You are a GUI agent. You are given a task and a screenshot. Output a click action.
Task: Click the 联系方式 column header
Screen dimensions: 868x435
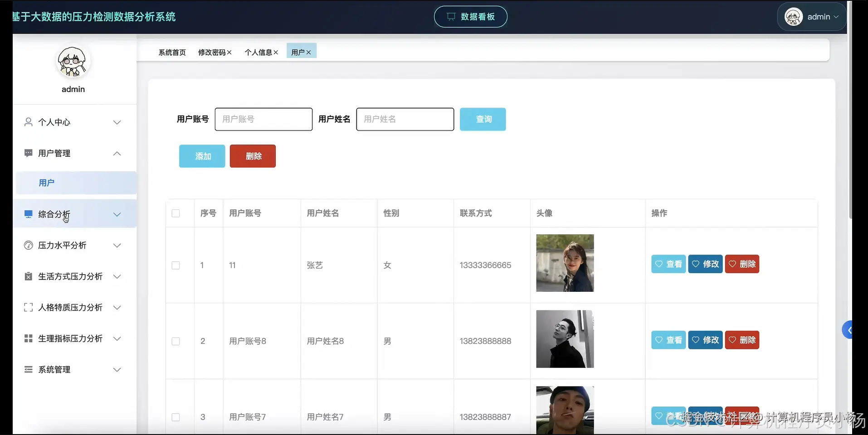476,213
